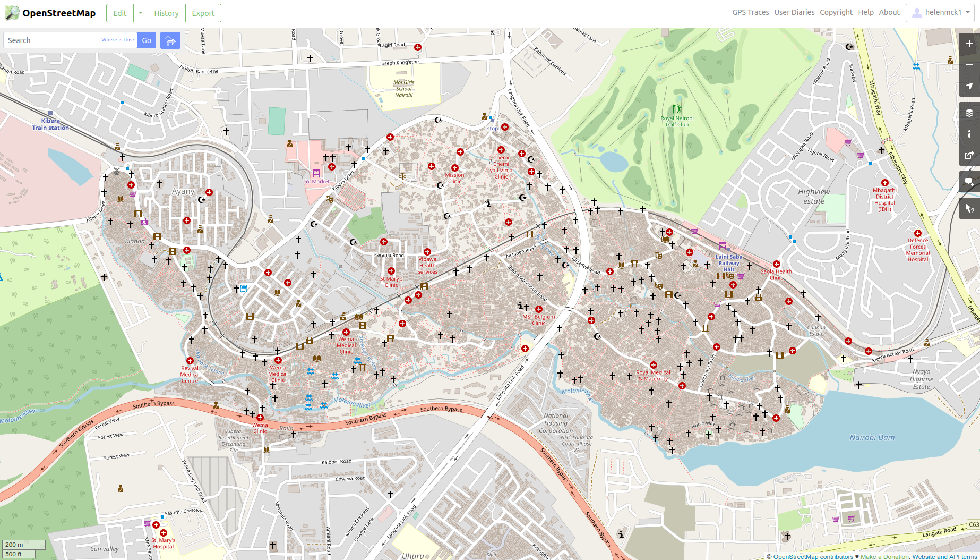This screenshot has height=560, width=980.
Task: Click the Vipawa Health Services marker
Action: 427,252
